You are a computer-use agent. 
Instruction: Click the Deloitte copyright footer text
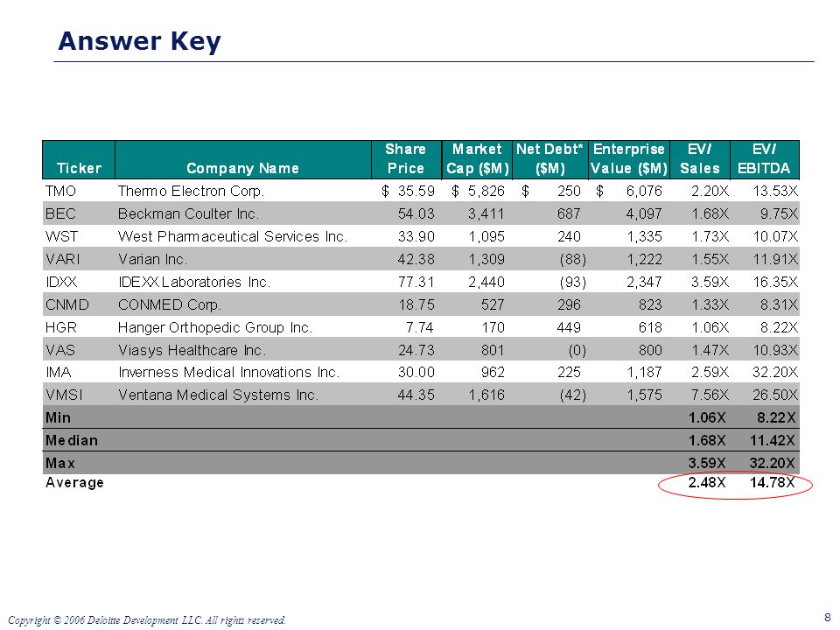tap(147, 620)
